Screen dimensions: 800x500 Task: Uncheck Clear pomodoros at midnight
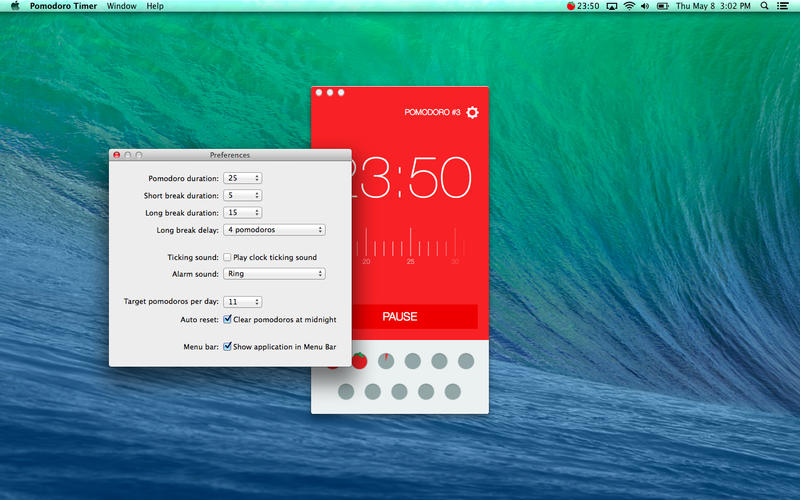(x=228, y=320)
